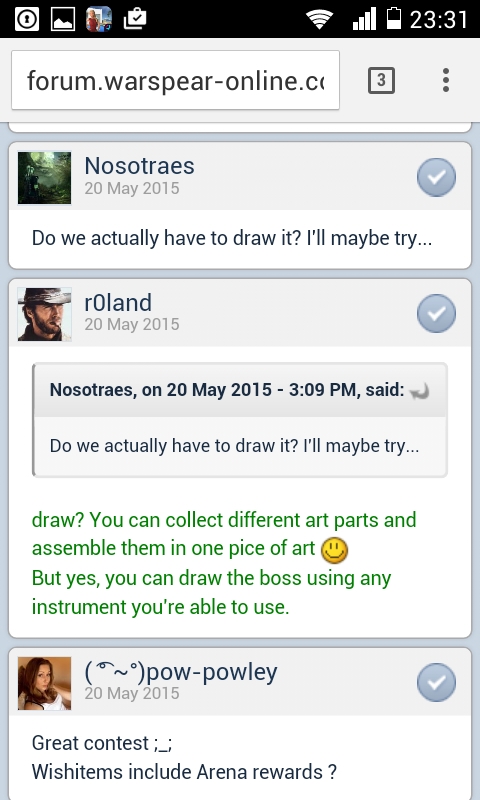Screen dimensions: 480x800
Task: Toggle the checkmark on Nosotraes's post
Action: pyautogui.click(x=436, y=177)
